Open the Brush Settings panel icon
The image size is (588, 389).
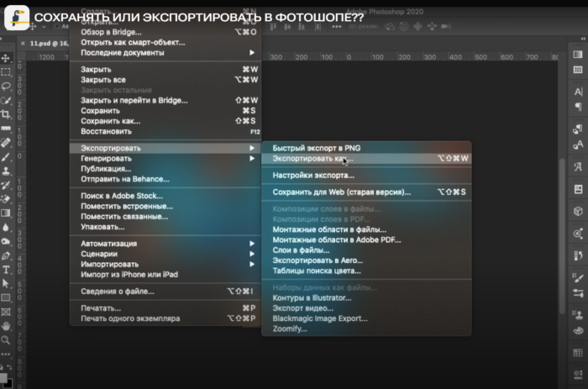[x=578, y=278]
